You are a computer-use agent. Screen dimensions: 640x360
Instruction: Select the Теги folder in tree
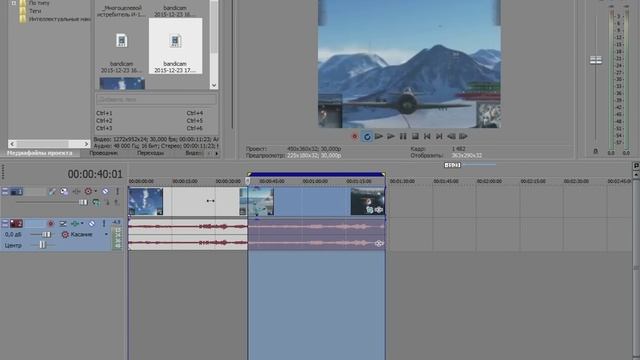click(35, 11)
